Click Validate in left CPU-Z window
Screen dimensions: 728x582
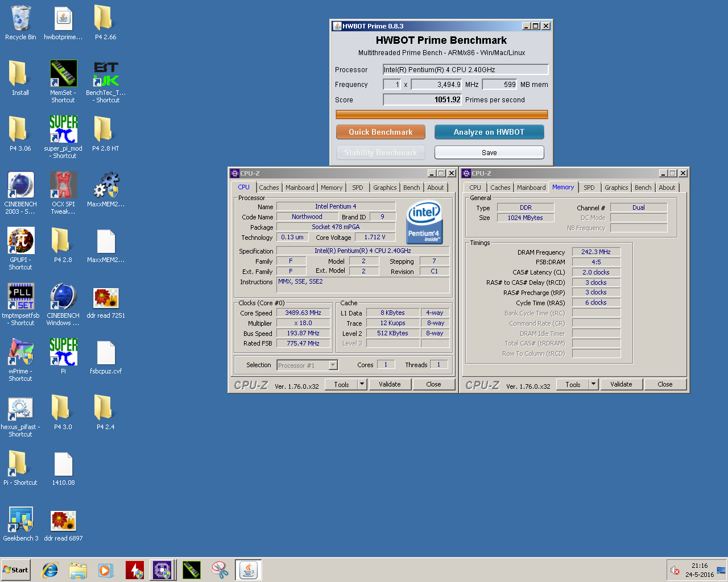click(x=390, y=384)
